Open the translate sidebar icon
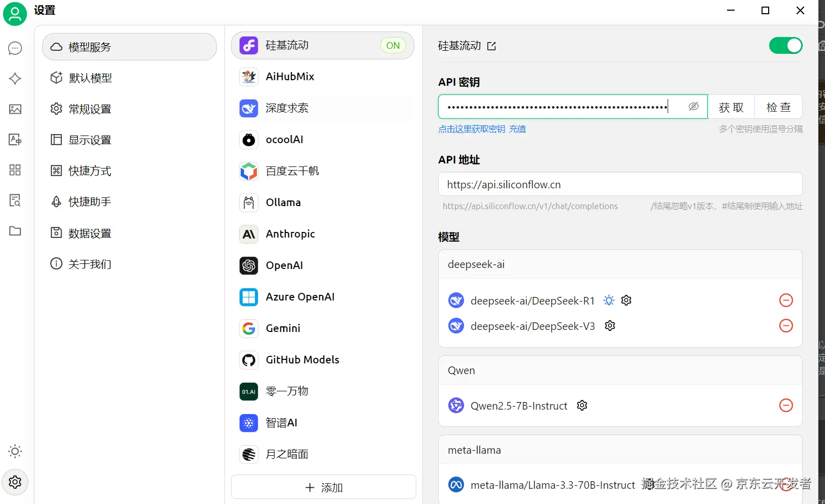 15,140
